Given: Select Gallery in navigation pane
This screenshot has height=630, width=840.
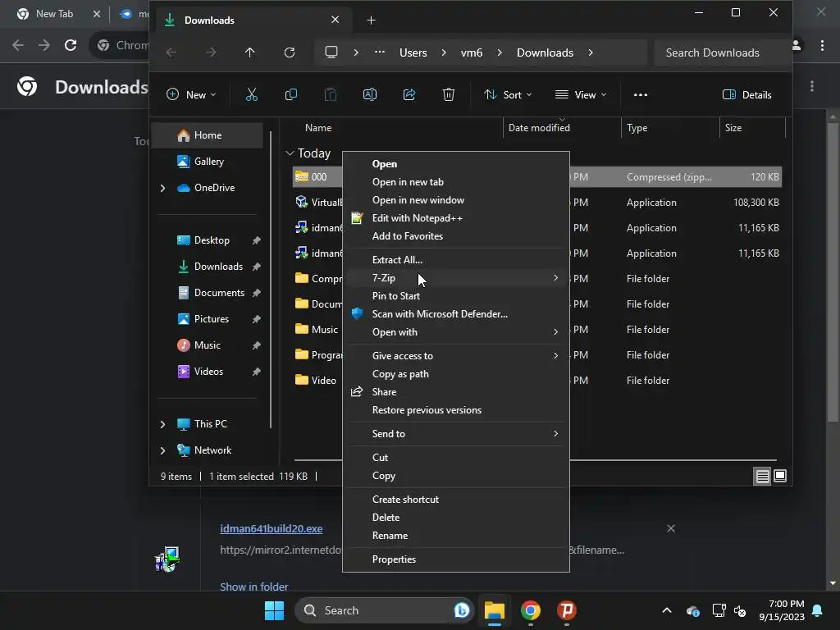Looking at the screenshot, I should (208, 162).
